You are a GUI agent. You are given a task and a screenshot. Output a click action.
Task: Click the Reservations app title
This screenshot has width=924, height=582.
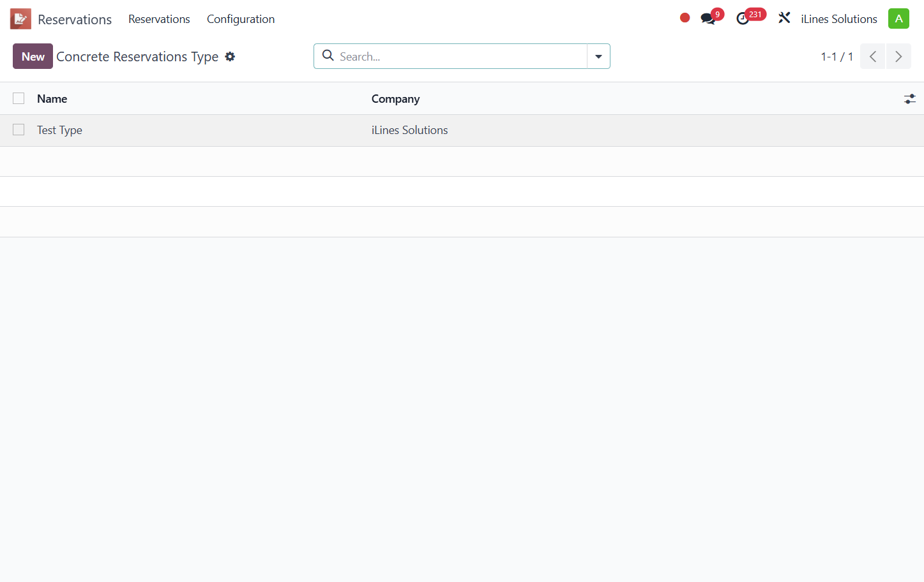(x=75, y=19)
